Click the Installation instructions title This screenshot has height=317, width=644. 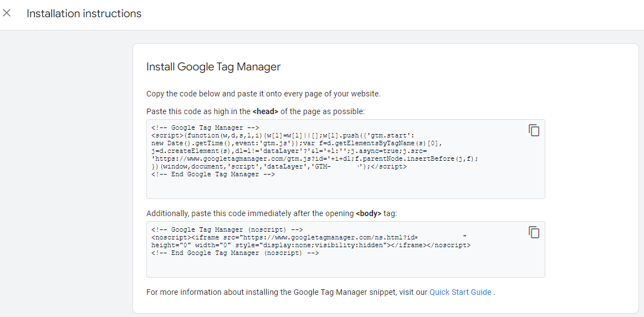point(84,13)
